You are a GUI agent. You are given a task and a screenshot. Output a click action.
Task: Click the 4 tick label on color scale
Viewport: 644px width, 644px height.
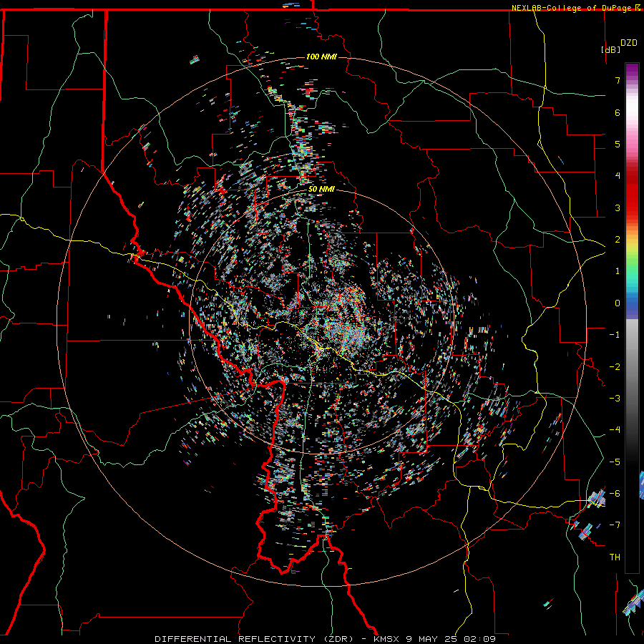pyautogui.click(x=618, y=175)
